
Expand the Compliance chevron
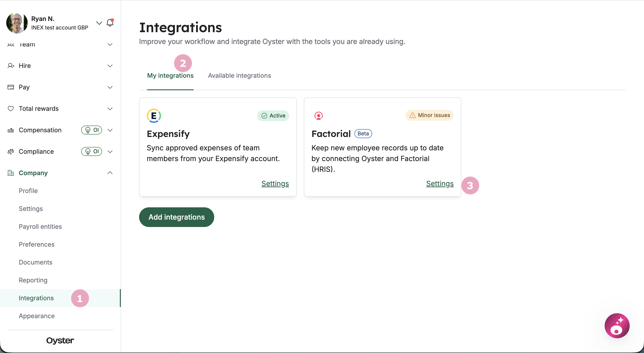(x=110, y=152)
